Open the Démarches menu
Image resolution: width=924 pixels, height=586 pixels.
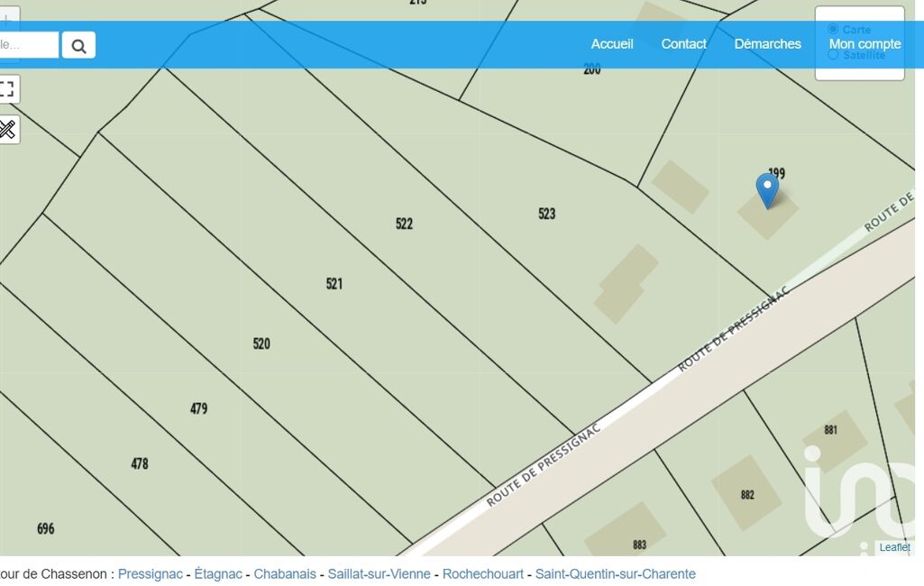pos(767,43)
